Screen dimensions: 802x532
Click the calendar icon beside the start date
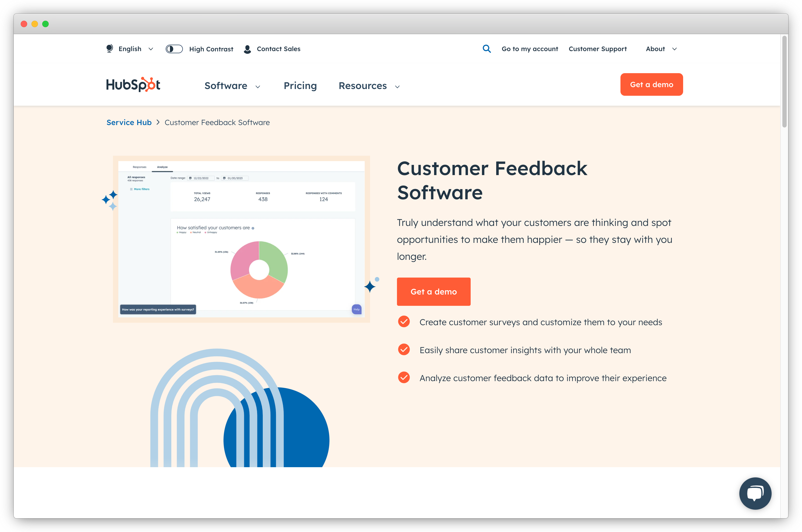[191, 178]
